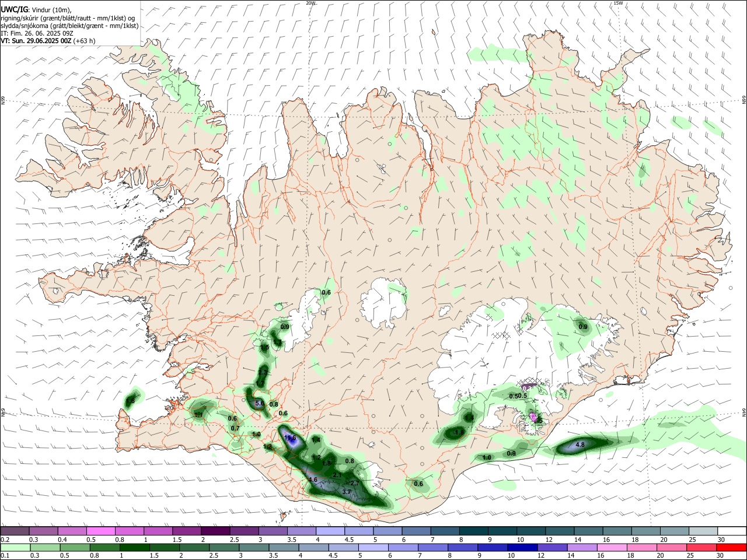Viewport: 747px width, 560px height.
Task: Pick the darkest purple snow swatch at 2
Action: tap(215, 531)
